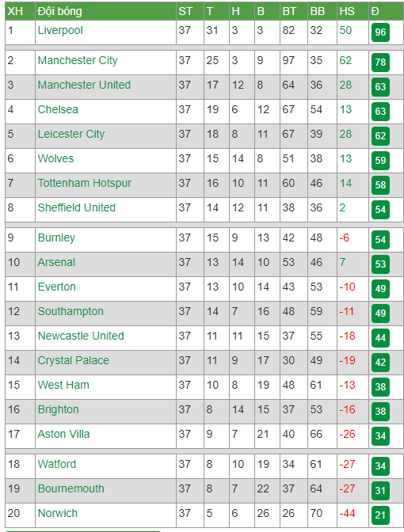Select the Wolves team link
This screenshot has width=404, height=532.
[55, 158]
